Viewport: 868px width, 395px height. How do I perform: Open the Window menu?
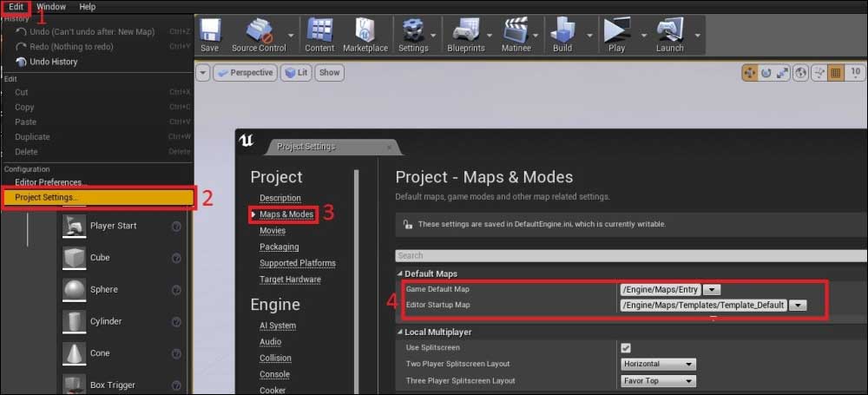click(x=51, y=7)
